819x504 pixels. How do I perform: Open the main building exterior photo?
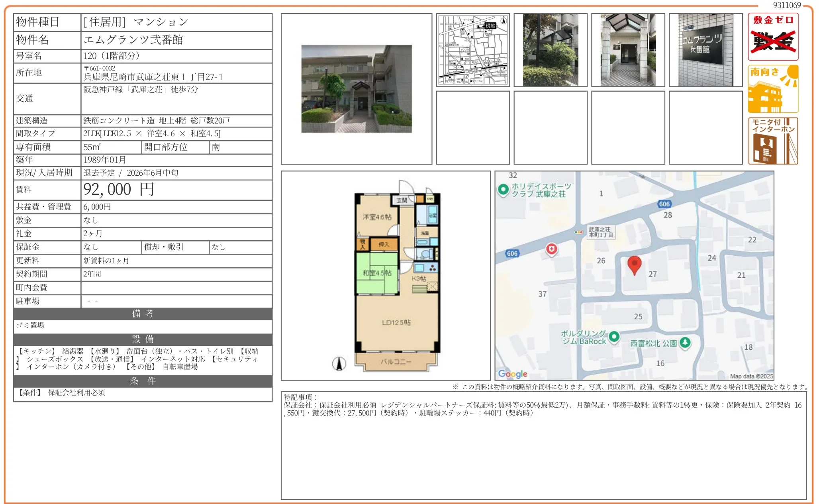(x=357, y=89)
